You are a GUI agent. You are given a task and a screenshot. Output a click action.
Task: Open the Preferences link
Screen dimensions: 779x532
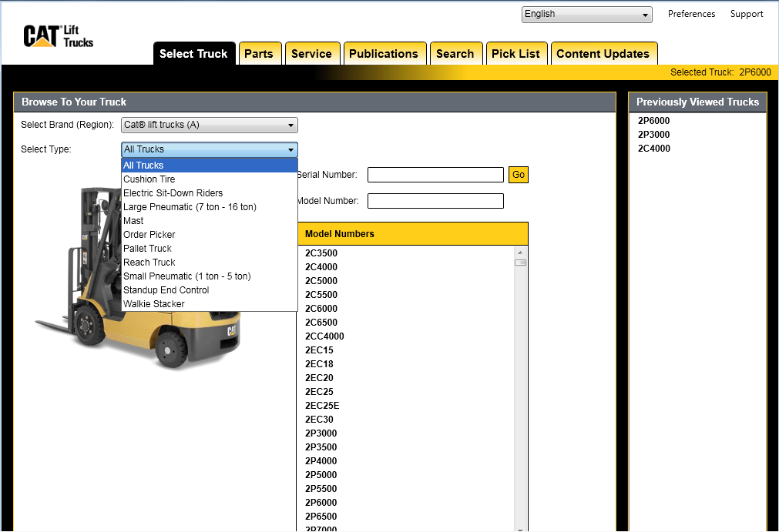pos(691,14)
